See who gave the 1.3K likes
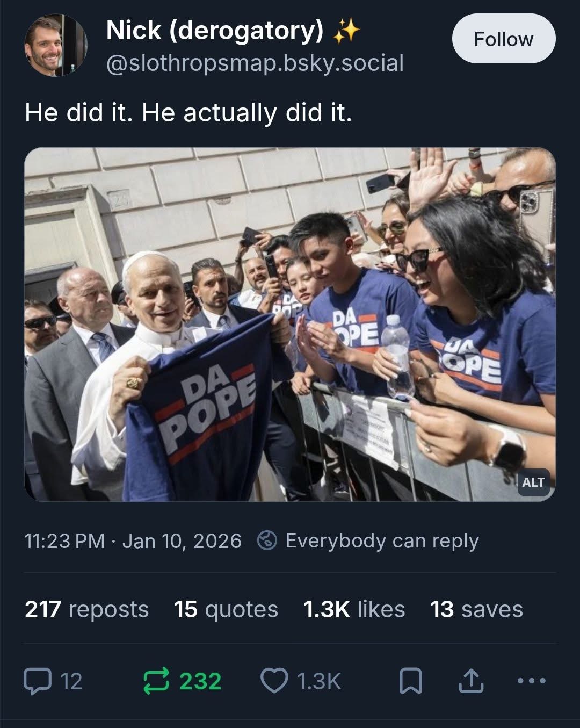Image resolution: width=580 pixels, height=728 pixels. coord(354,609)
